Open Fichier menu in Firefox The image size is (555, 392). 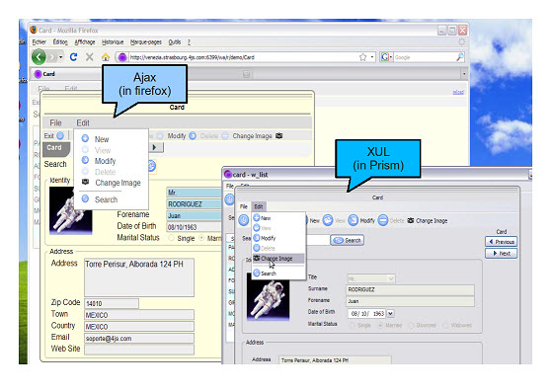click(39, 42)
